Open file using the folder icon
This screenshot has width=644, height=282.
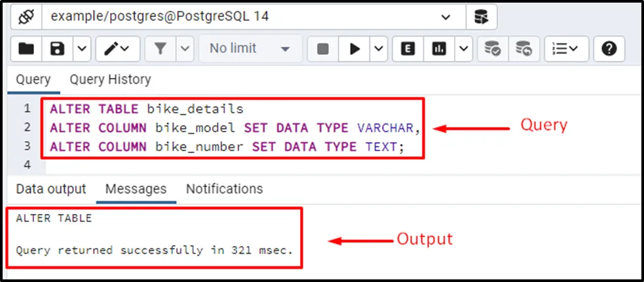26,48
